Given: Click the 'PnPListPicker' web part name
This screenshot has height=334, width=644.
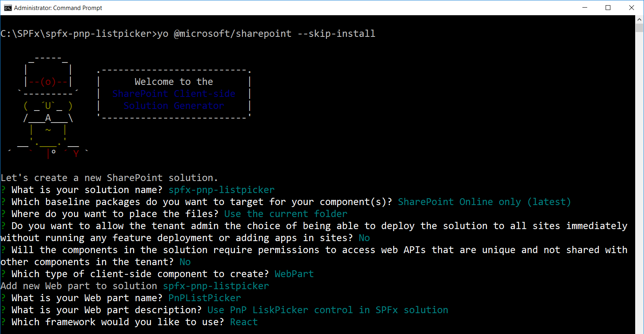Looking at the screenshot, I should 204,298.
